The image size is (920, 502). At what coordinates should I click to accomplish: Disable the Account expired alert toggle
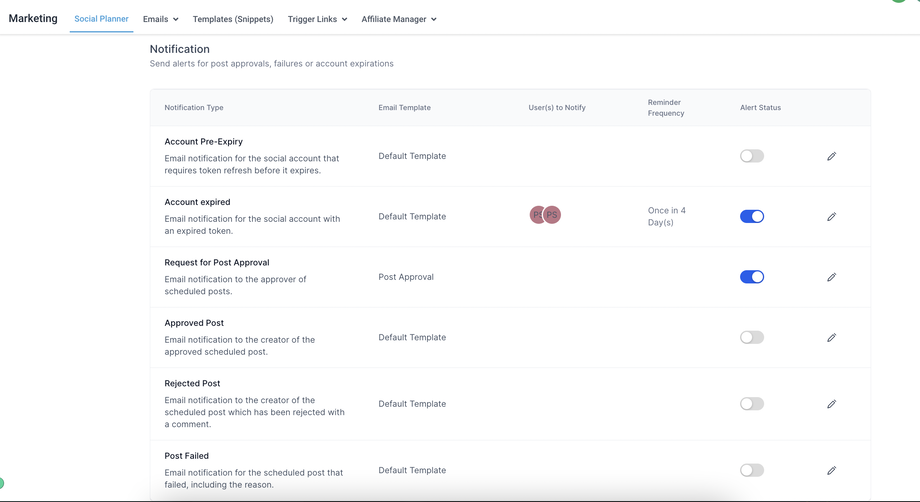coord(752,216)
